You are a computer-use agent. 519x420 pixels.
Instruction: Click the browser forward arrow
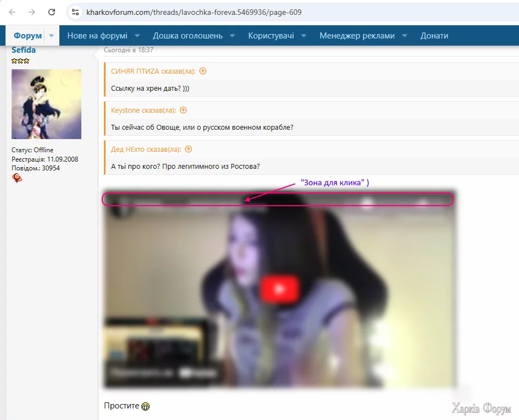point(31,12)
